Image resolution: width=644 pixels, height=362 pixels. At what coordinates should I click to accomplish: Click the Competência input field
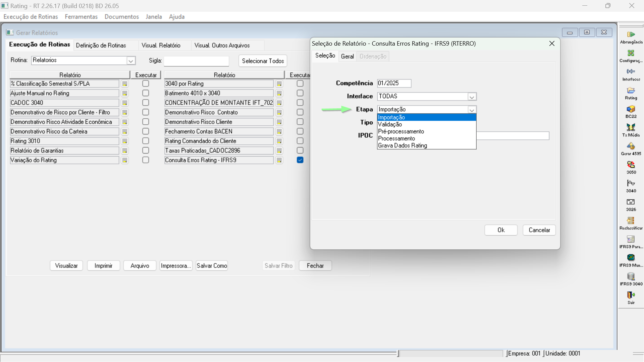point(394,83)
